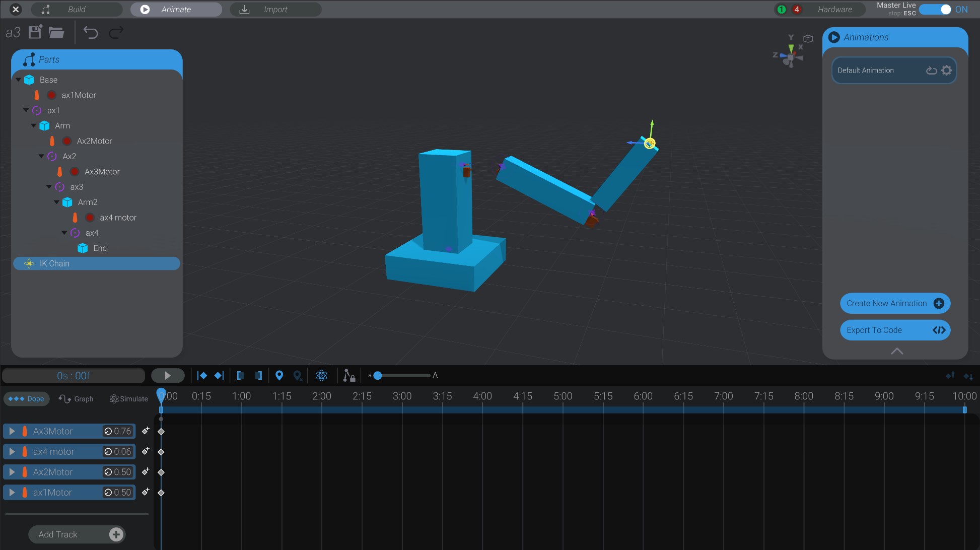Switch to the Graph tab
980x550 pixels.
[77, 398]
